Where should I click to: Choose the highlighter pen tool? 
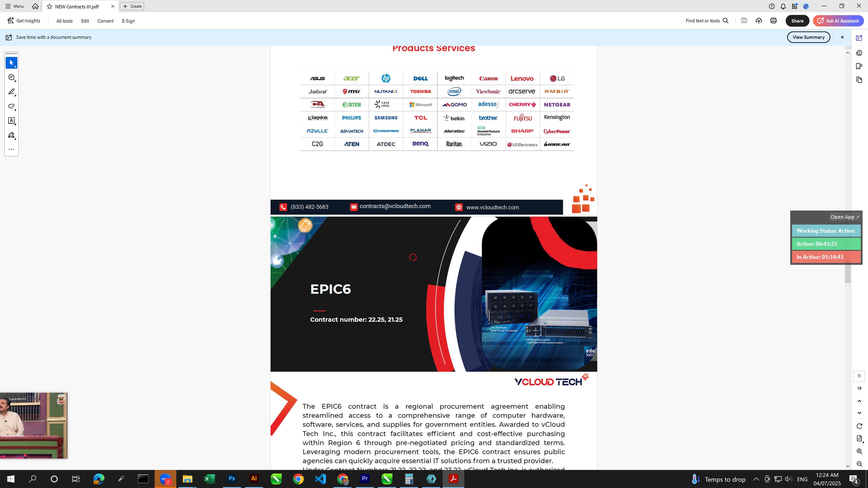(11, 92)
